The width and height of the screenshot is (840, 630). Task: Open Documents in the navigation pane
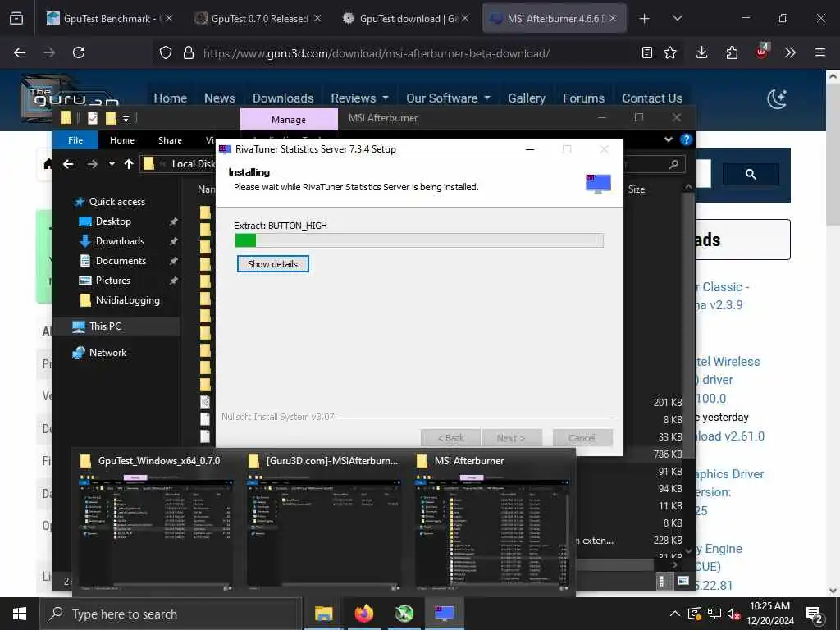point(121,261)
